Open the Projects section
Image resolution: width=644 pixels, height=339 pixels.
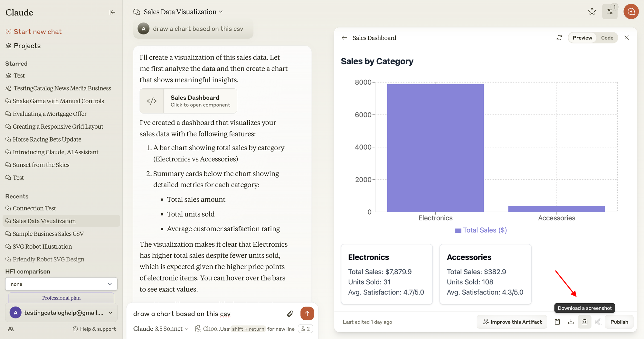pyautogui.click(x=27, y=46)
